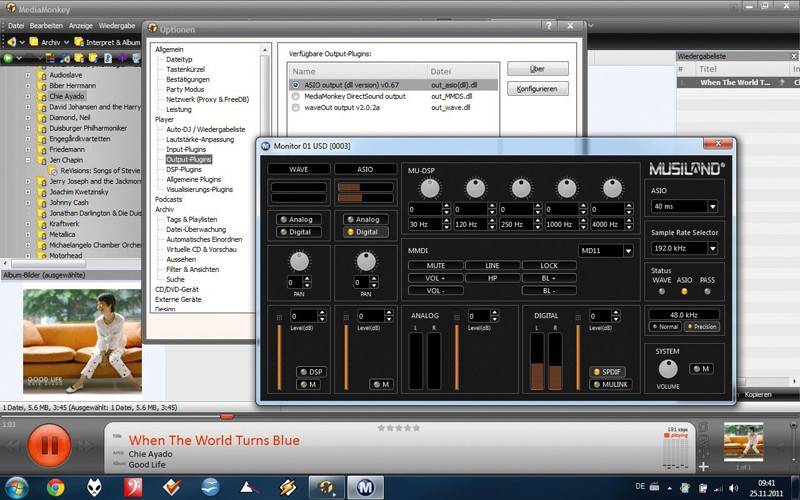Click Musiland logo in monitor window
This screenshot has height=500, width=800.
[687, 169]
